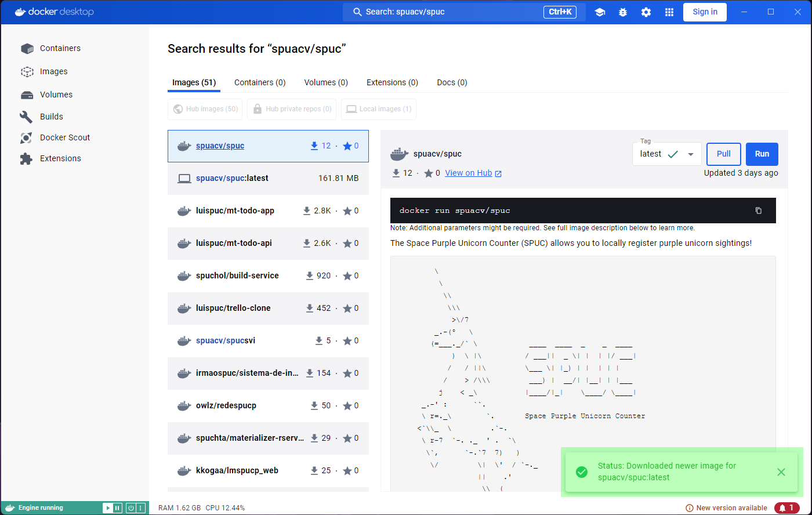Switch to Images (51) tab
Viewport: 812px width, 515px height.
coord(194,82)
